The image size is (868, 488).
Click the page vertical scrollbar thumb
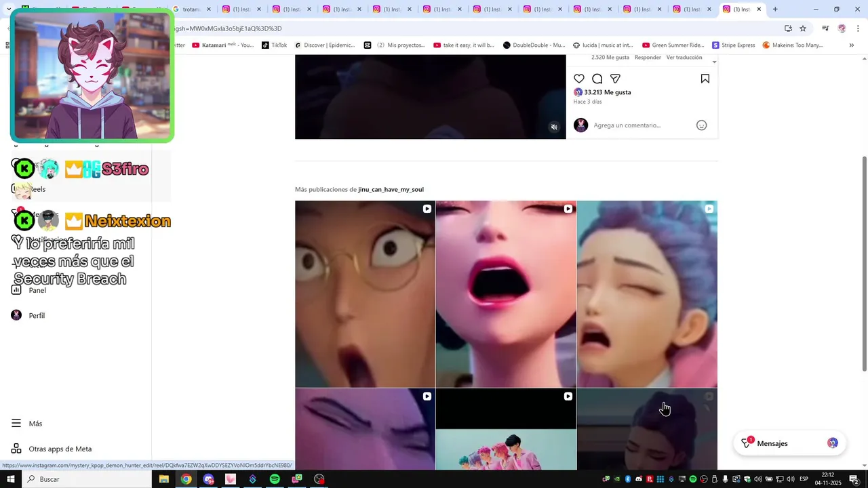tap(864, 264)
